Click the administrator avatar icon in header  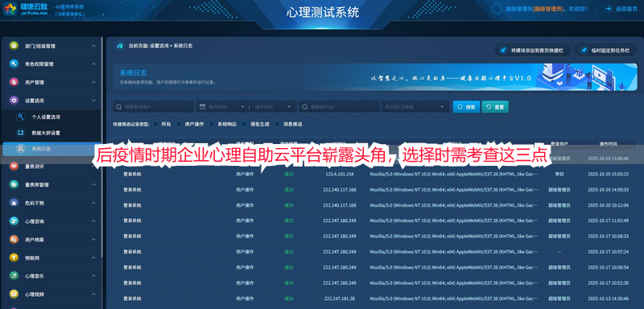497,9
